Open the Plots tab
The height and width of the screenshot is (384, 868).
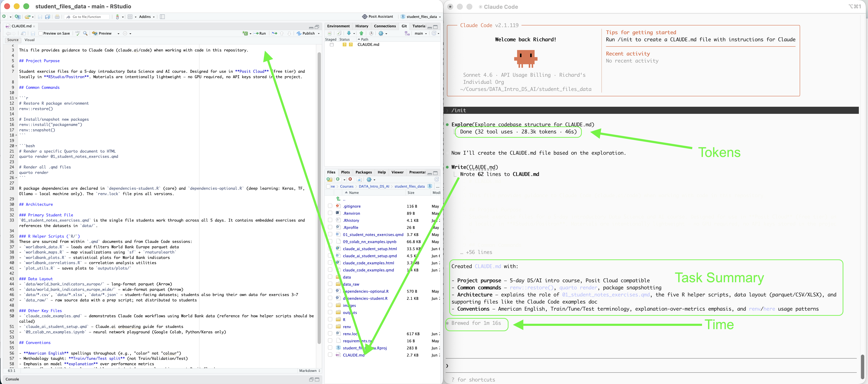[345, 172]
